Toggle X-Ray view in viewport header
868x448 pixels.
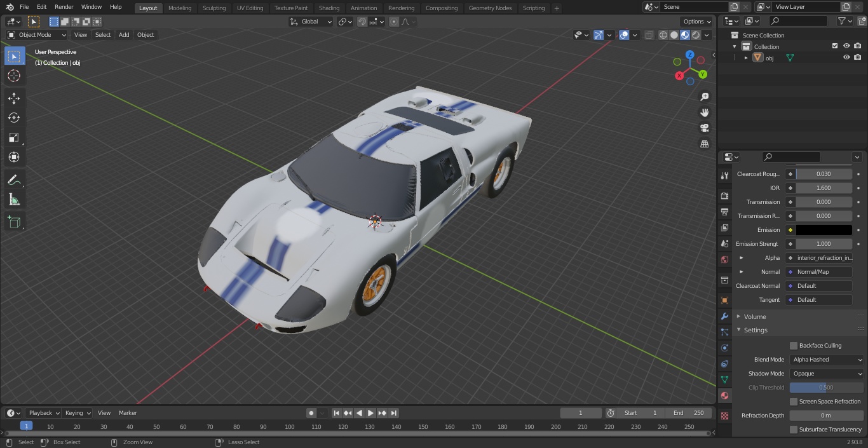[649, 35]
